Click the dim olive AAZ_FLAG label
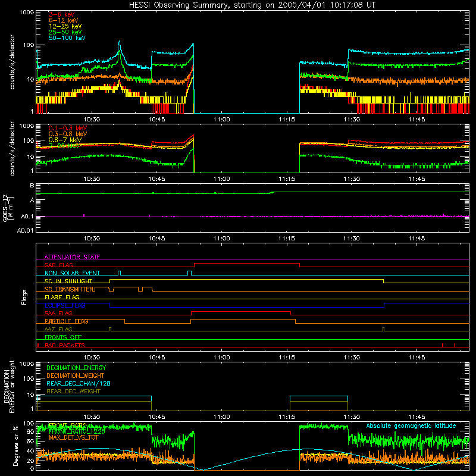Viewport: 476px width, 476px height. 58,329
